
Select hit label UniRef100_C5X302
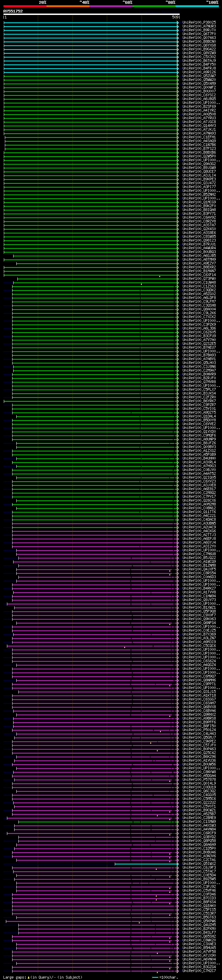(199, 57)
